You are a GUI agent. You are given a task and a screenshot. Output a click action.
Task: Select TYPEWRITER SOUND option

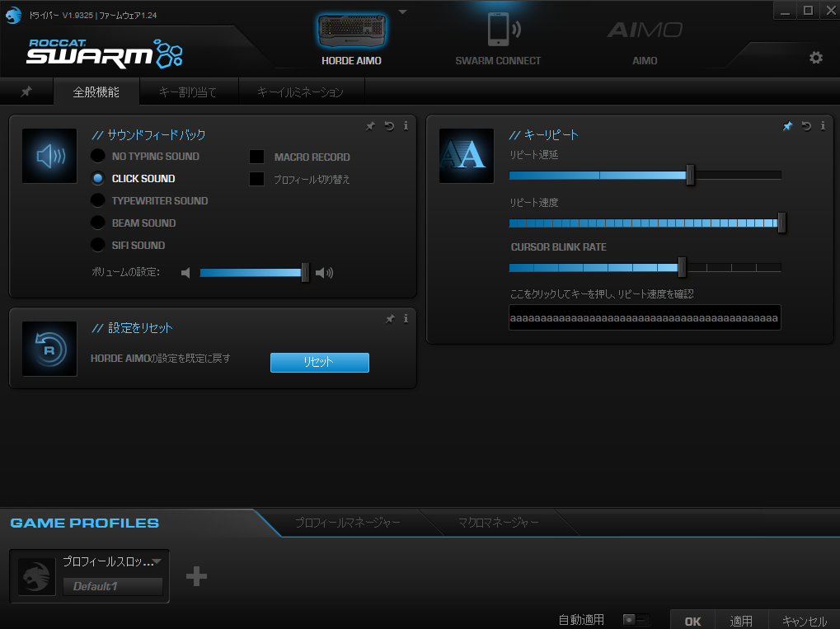click(x=97, y=200)
